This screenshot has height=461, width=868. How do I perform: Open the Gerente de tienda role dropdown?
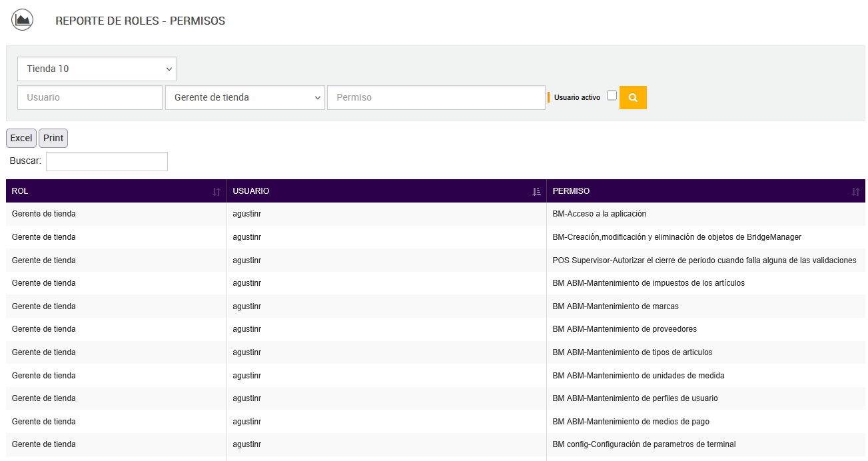point(245,97)
